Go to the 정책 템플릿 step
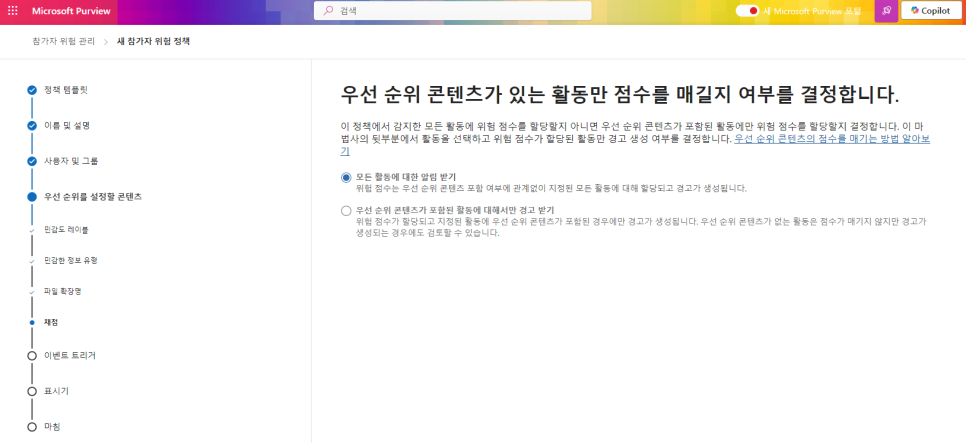Screen dimensions: 966x443 pyautogui.click(x=65, y=90)
